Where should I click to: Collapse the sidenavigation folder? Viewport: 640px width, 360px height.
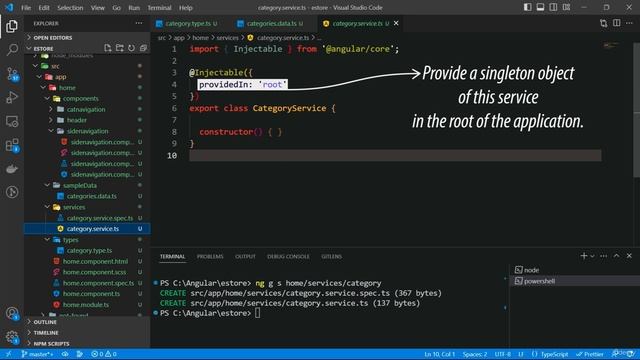point(87,131)
